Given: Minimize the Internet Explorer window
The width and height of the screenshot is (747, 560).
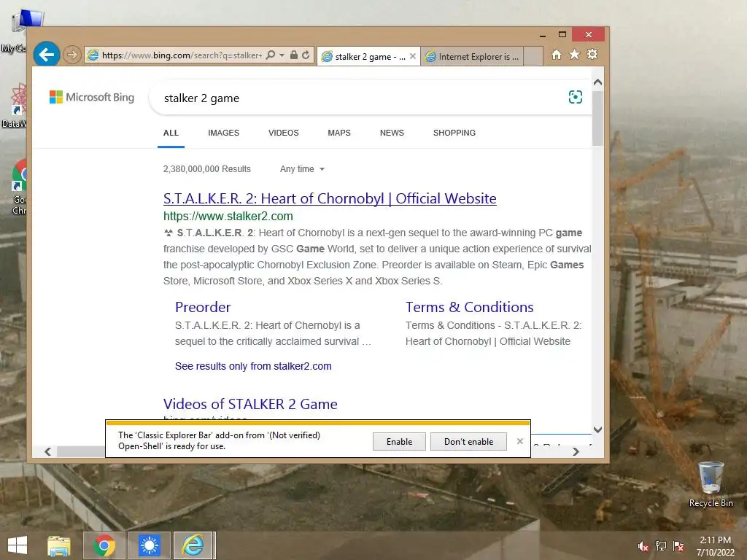Looking at the screenshot, I should 542,35.
